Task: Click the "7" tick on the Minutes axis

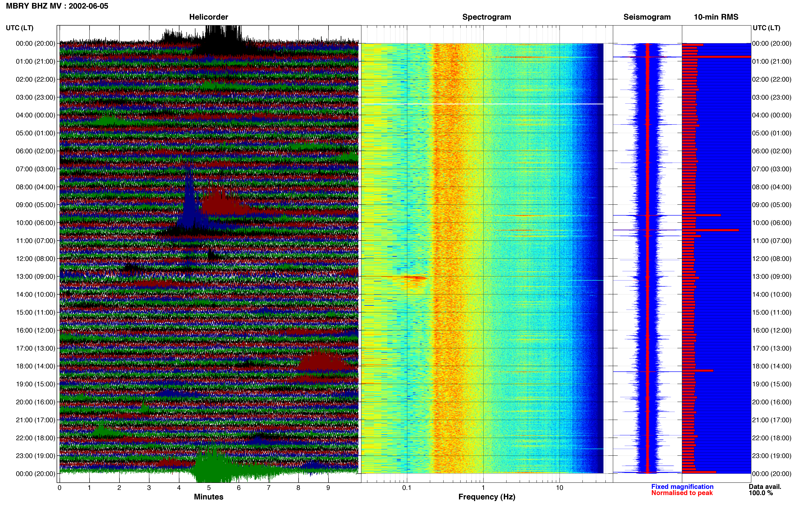Action: tap(269, 488)
